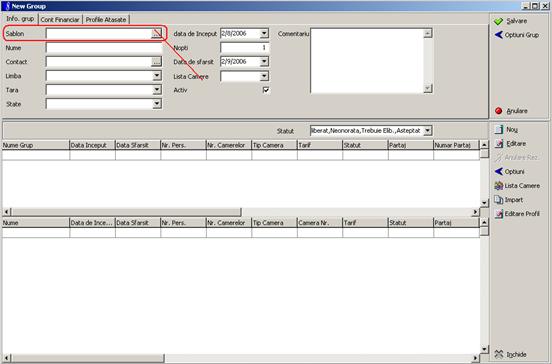This screenshot has height=364, width=552.
Task: Click the Impart pages icon
Action: click(498, 200)
